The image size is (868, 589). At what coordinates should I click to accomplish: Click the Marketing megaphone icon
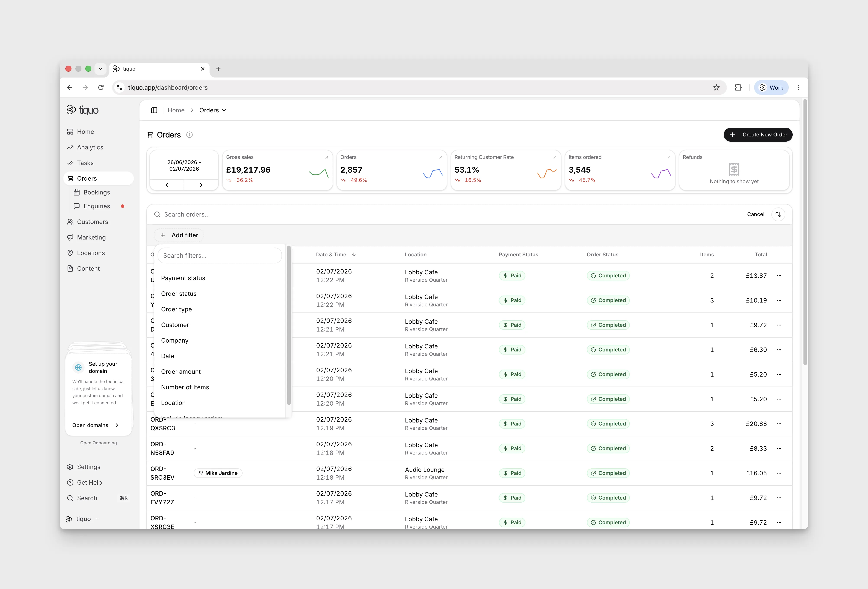[70, 238]
